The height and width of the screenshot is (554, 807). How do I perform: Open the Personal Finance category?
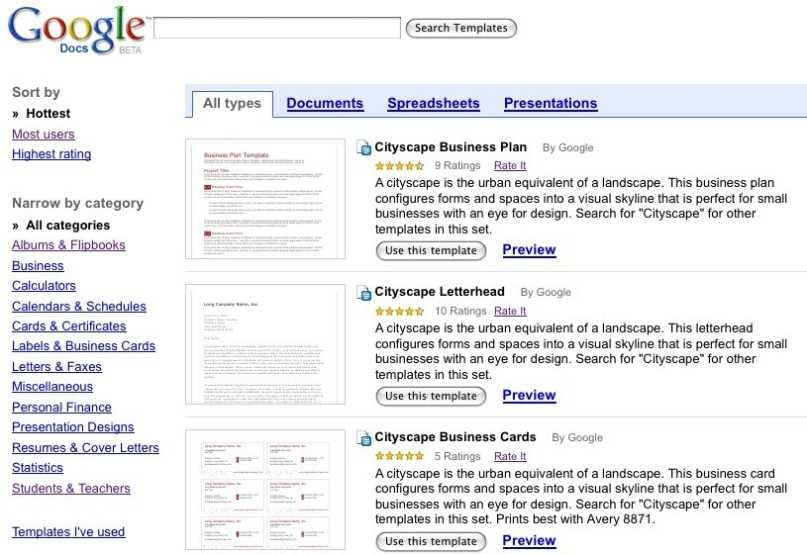click(62, 407)
